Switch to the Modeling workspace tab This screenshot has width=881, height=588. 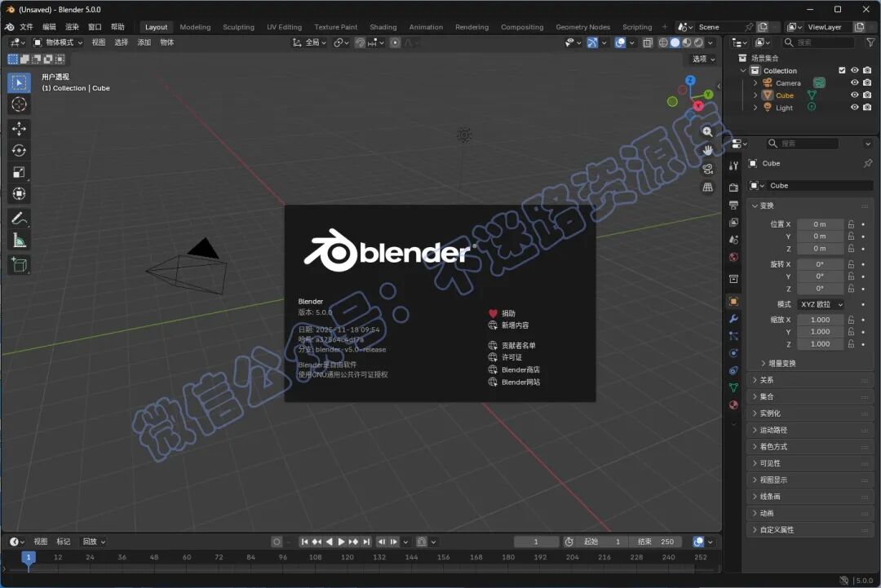coord(195,27)
